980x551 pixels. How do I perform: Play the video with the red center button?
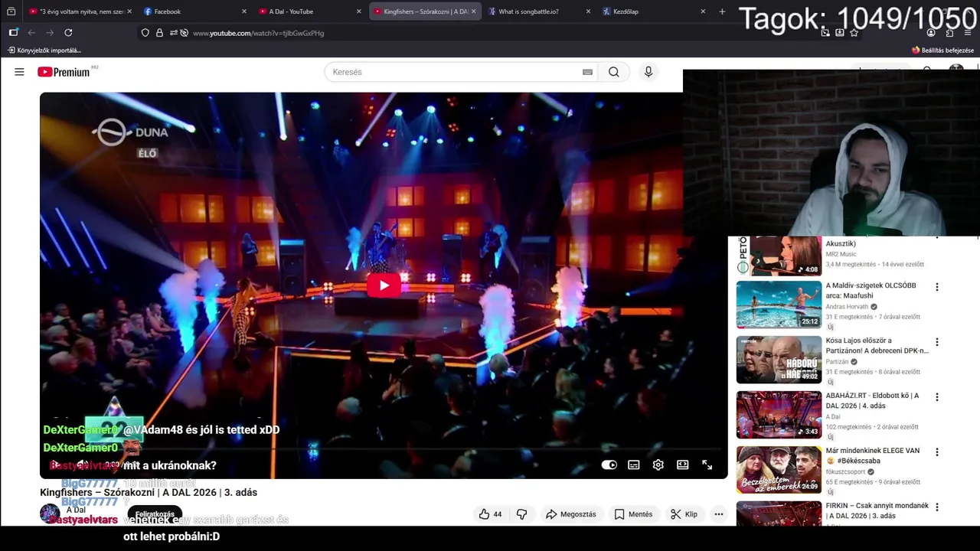(384, 285)
